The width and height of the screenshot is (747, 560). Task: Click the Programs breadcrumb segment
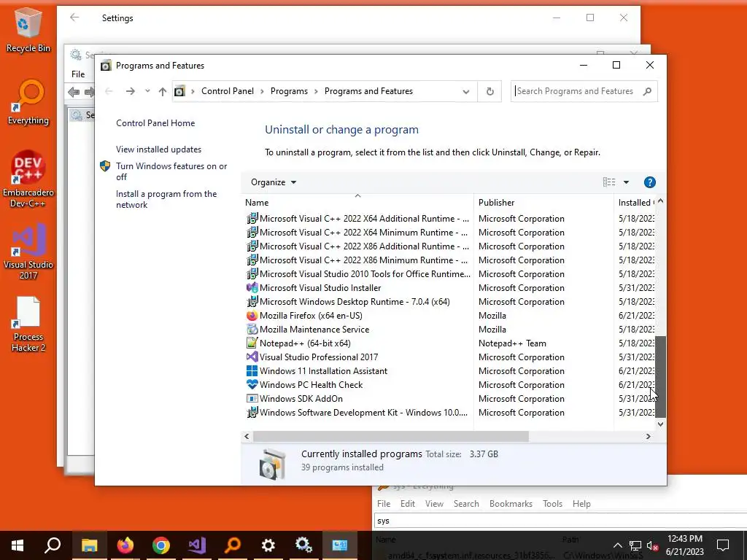(289, 91)
